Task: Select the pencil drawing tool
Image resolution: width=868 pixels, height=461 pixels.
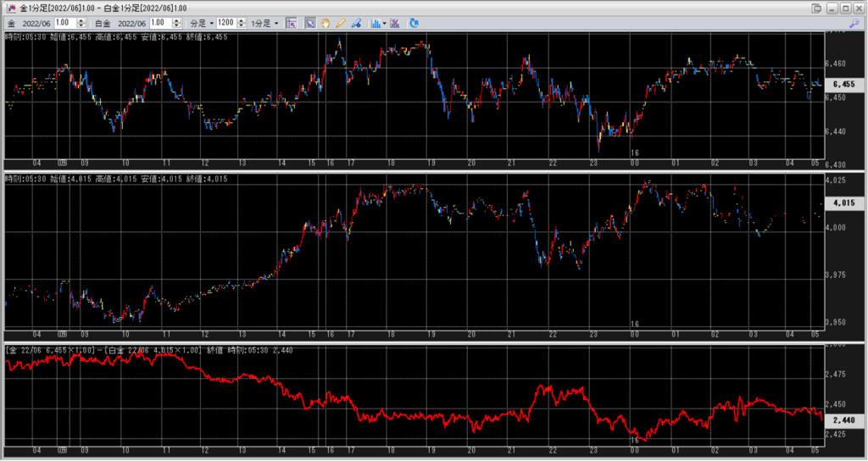Action: [341, 23]
